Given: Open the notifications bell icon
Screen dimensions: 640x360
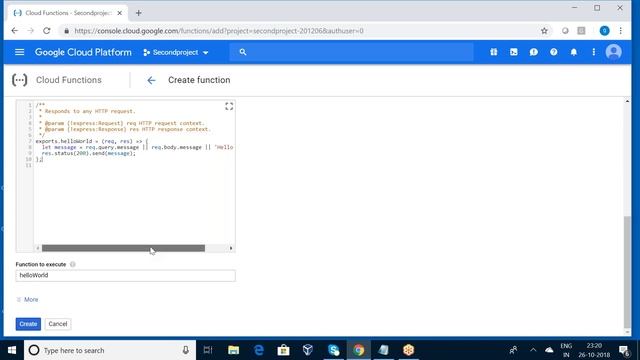Looking at the screenshot, I should click(574, 52).
